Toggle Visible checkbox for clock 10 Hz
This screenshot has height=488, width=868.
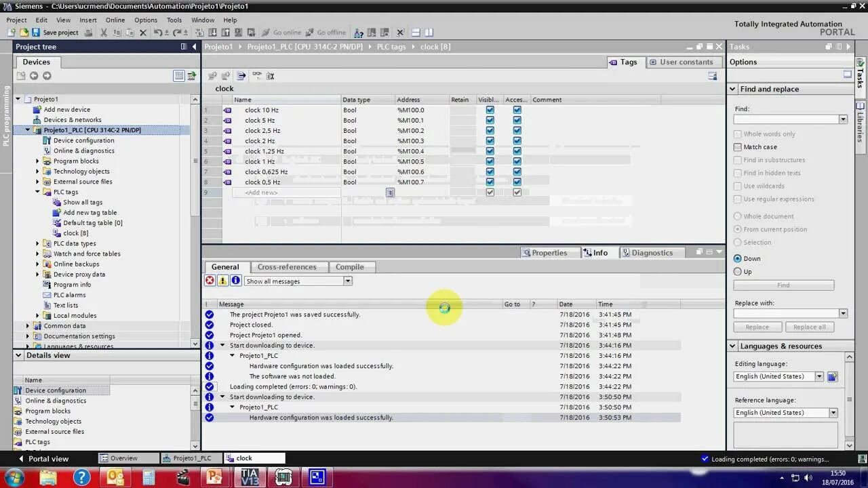(x=490, y=110)
